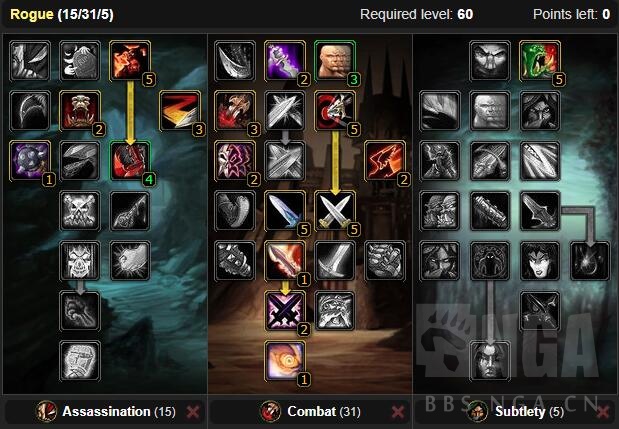
Task: Clear the Subtlety tree with red X
Action: coord(603,412)
